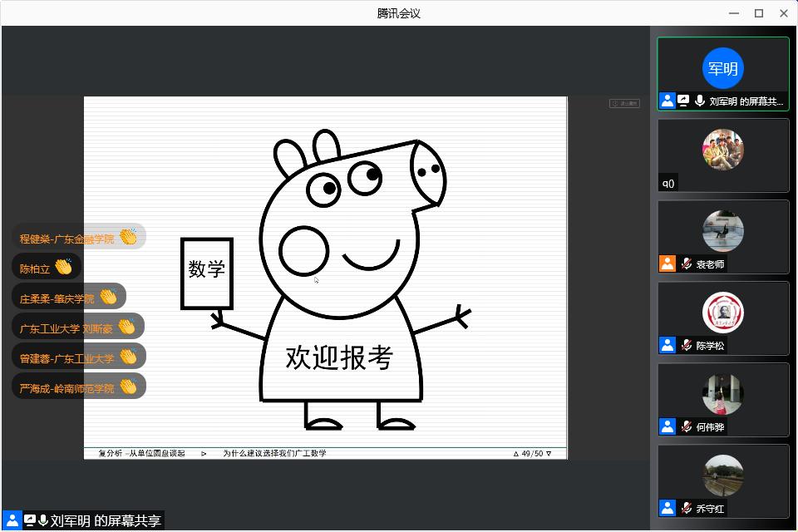Click the applause message from 陈柏立
This screenshot has height=532, width=798.
pyautogui.click(x=47, y=268)
